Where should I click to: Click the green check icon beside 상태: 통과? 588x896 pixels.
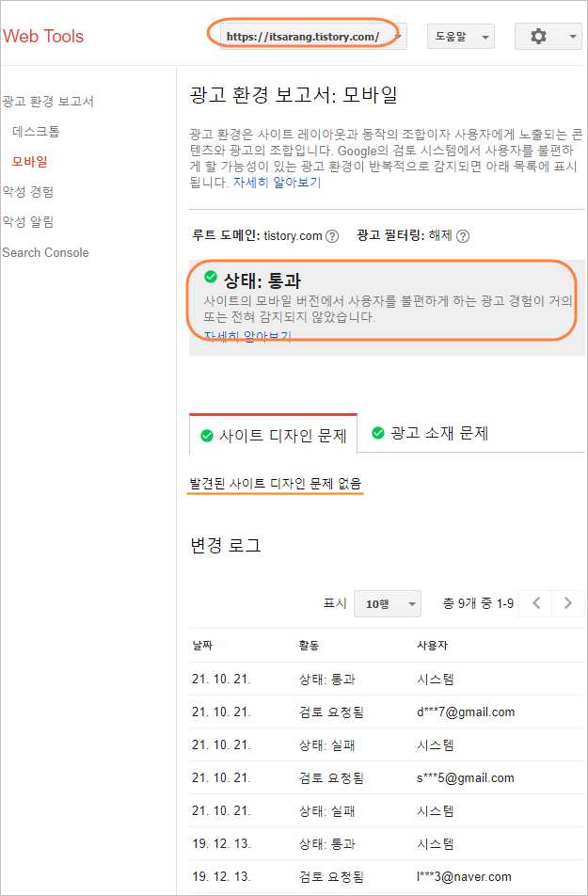[x=211, y=277]
